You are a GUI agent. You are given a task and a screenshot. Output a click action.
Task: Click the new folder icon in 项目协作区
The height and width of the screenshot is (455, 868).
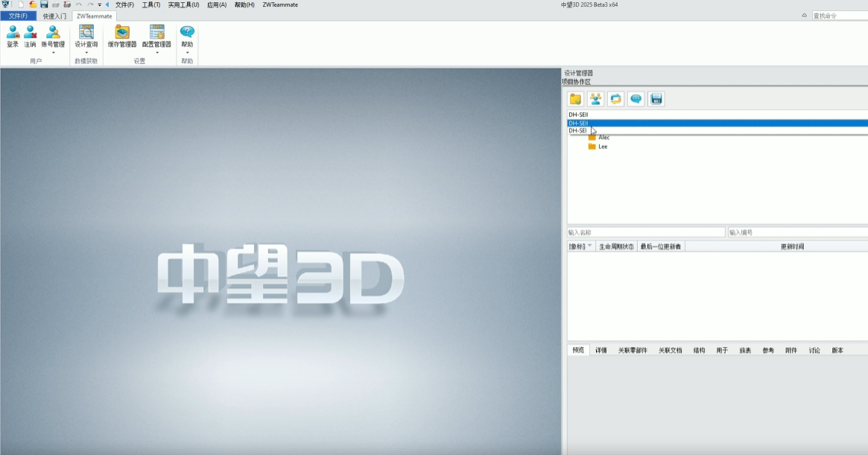pos(575,98)
